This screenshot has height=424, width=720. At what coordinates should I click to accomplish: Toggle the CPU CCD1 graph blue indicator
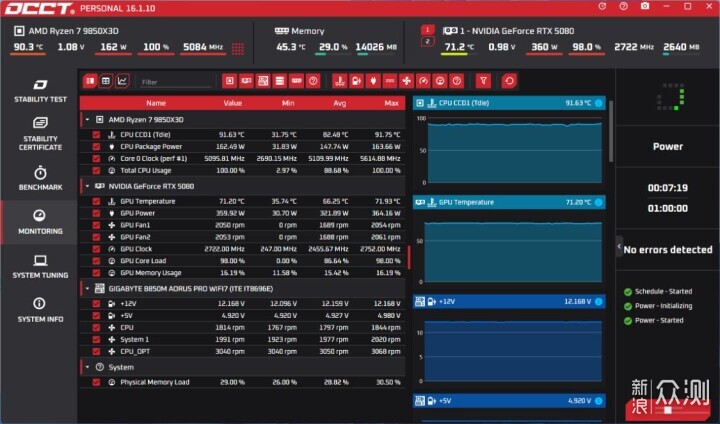[x=599, y=103]
